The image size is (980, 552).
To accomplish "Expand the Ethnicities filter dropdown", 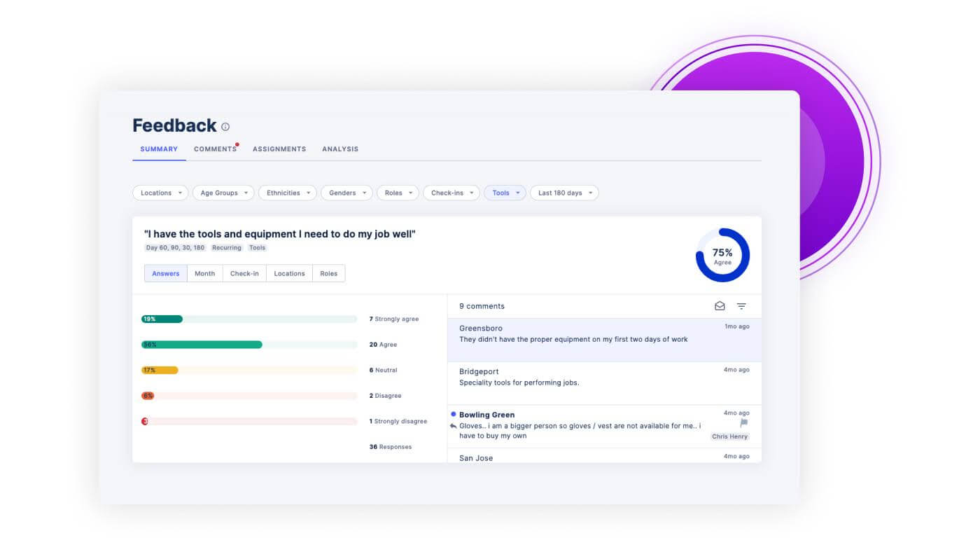I will click(x=287, y=193).
